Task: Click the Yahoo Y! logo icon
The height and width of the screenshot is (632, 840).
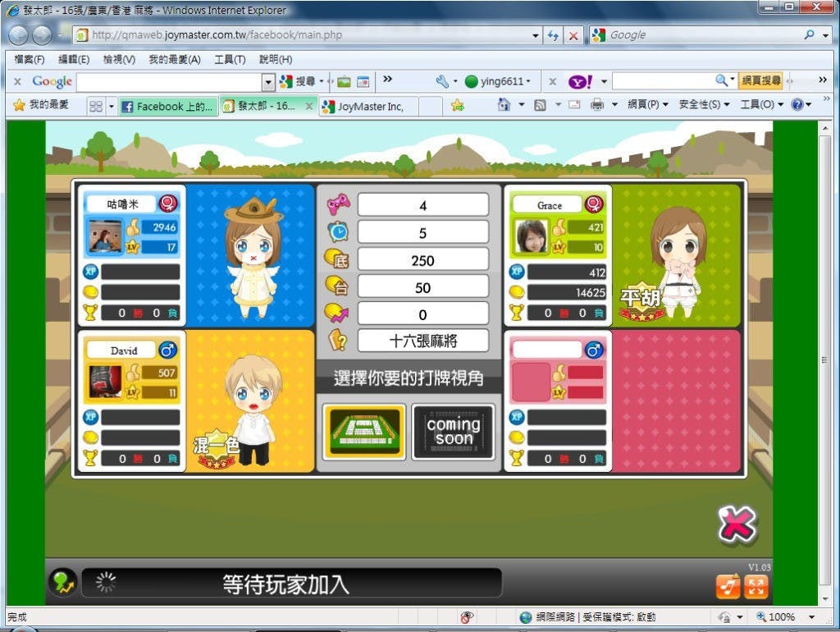Action: pos(580,81)
